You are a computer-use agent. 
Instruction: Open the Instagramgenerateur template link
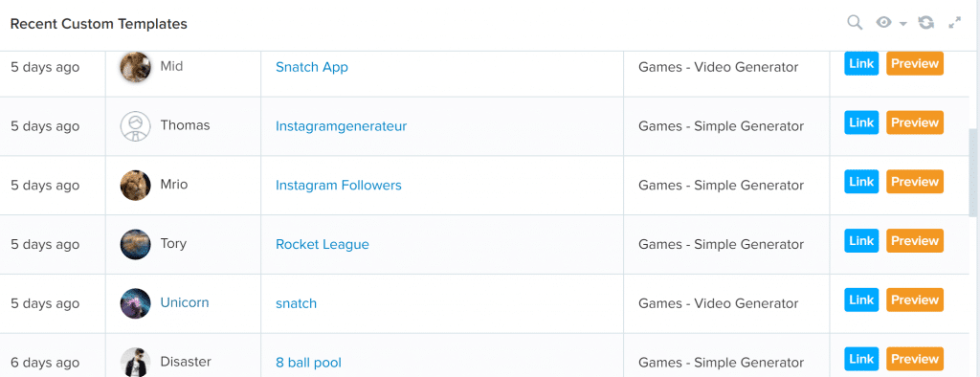pos(341,126)
